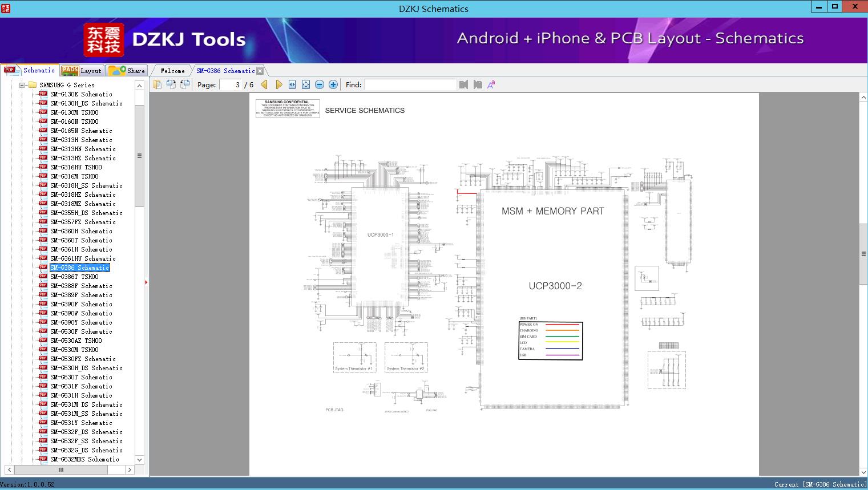This screenshot has height=490, width=868.
Task: Click the UCP3000-1 chip block
Action: coord(380,246)
